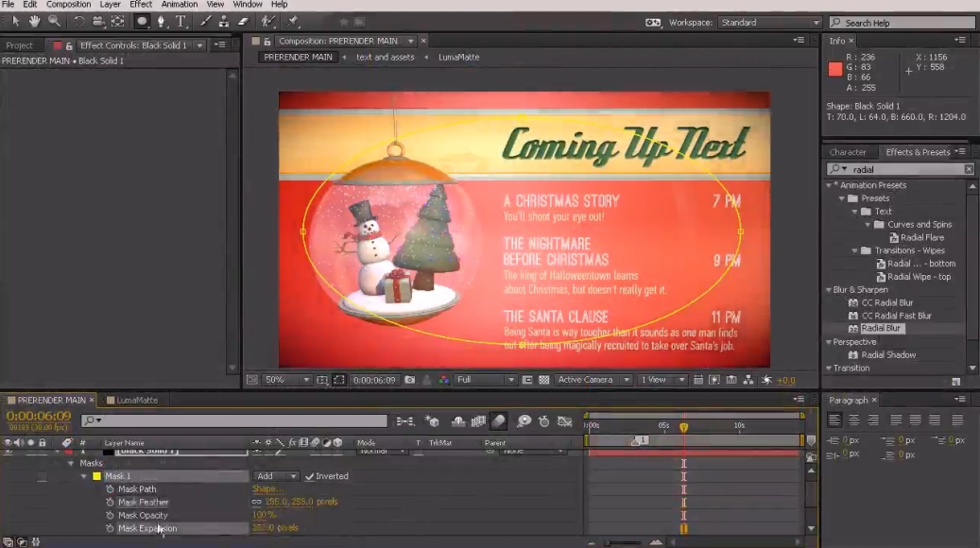Image resolution: width=980 pixels, height=548 pixels.
Task: Toggle the Mask Expansion stopwatch
Action: [110, 528]
